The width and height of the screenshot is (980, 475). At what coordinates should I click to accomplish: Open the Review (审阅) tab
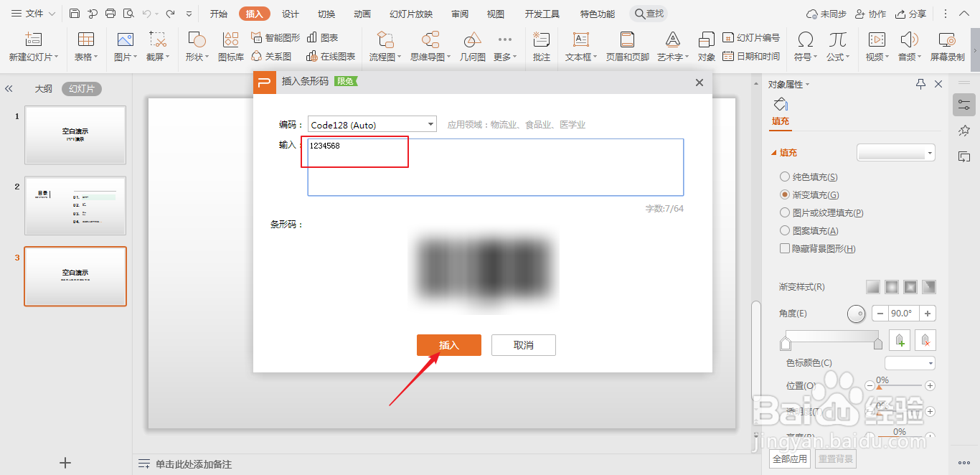[x=460, y=14]
